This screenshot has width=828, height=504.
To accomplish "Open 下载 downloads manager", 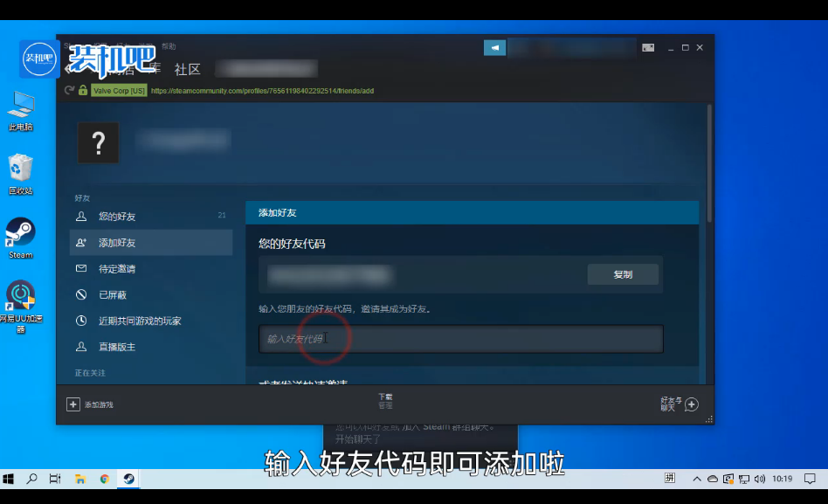I will point(385,400).
